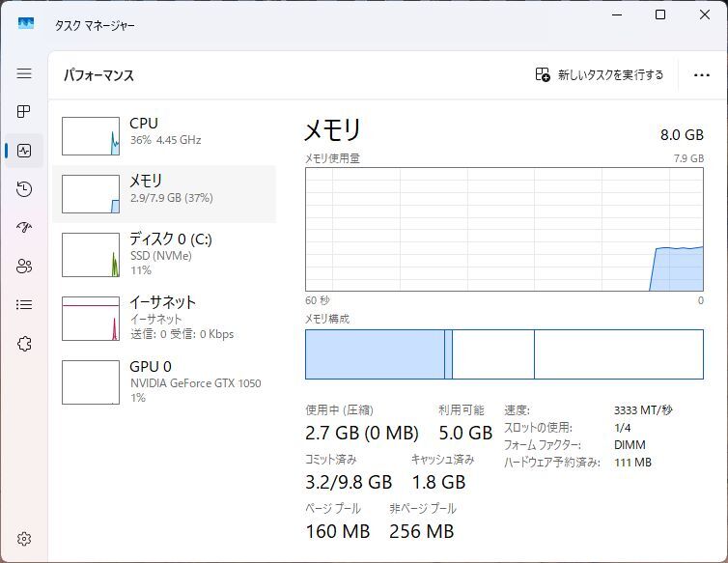This screenshot has height=563, width=728.
Task: Click the memory usage graph
Action: click(x=504, y=229)
